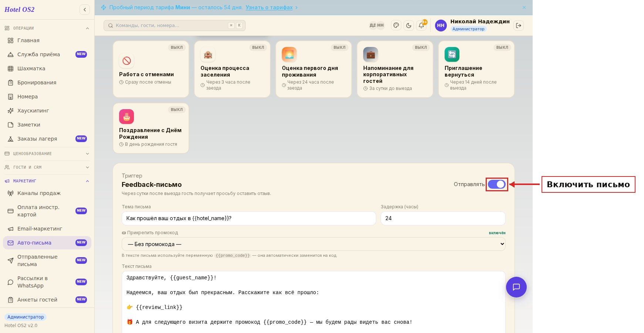Expand the Ценообразование sidebar section
Image resolution: width=644 pixels, height=333 pixels.
click(x=47, y=154)
